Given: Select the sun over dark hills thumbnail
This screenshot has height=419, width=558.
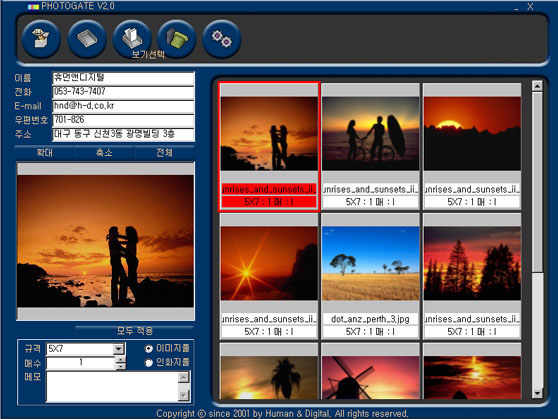Looking at the screenshot, I should point(472,133).
